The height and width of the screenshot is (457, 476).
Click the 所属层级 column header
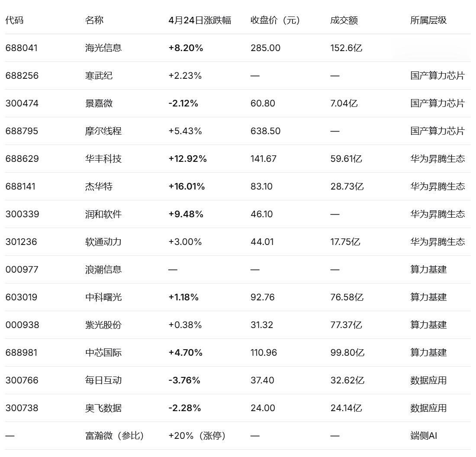click(428, 20)
